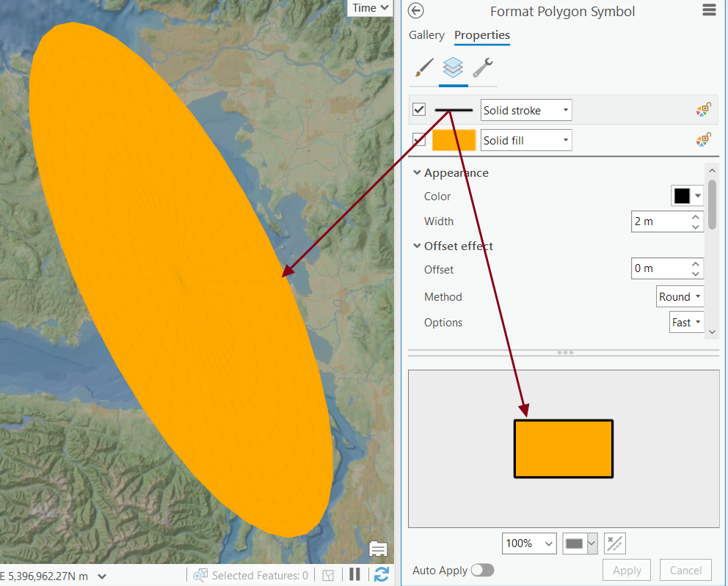Open the Method dropdown showing Round

(x=680, y=296)
